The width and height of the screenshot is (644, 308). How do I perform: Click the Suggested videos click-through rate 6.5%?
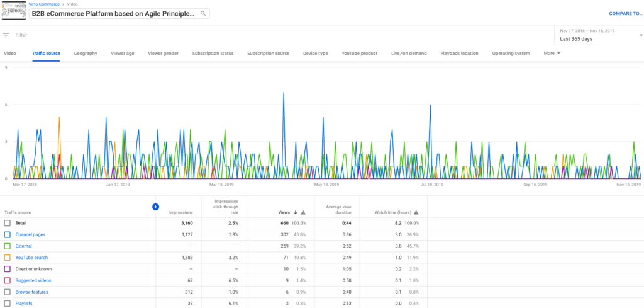233,281
